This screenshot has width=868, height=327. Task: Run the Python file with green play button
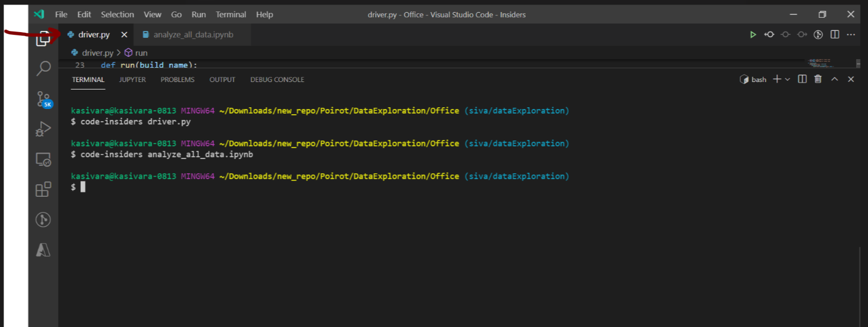click(x=753, y=34)
